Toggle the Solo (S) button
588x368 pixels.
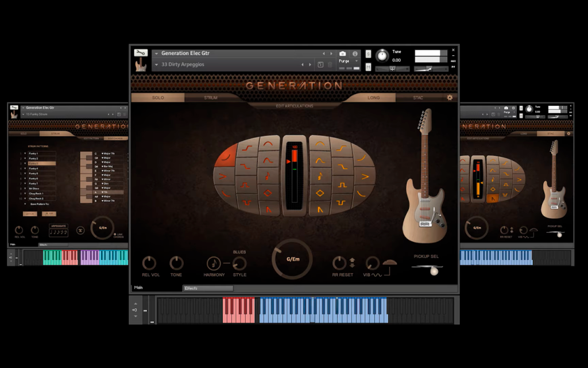pyautogui.click(x=368, y=53)
